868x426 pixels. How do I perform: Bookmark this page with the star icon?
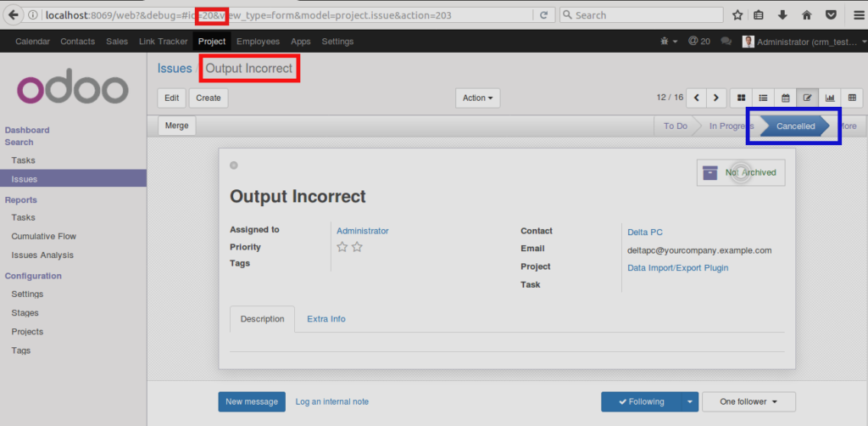point(737,15)
